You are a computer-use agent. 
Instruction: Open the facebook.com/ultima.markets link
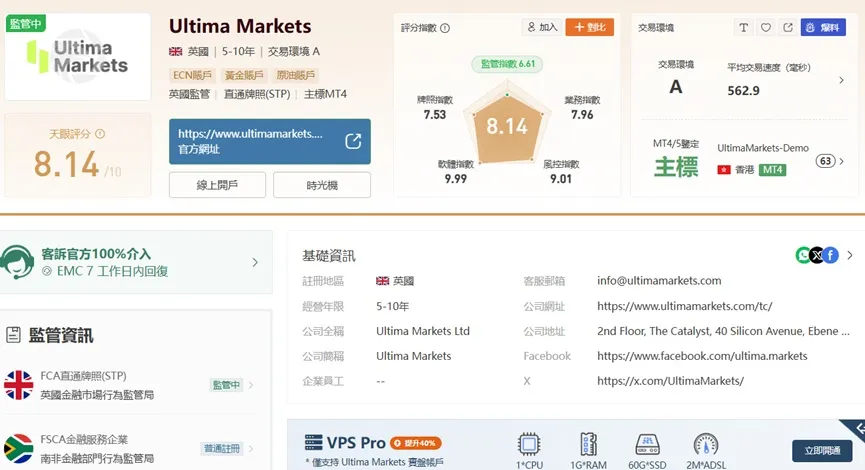702,356
